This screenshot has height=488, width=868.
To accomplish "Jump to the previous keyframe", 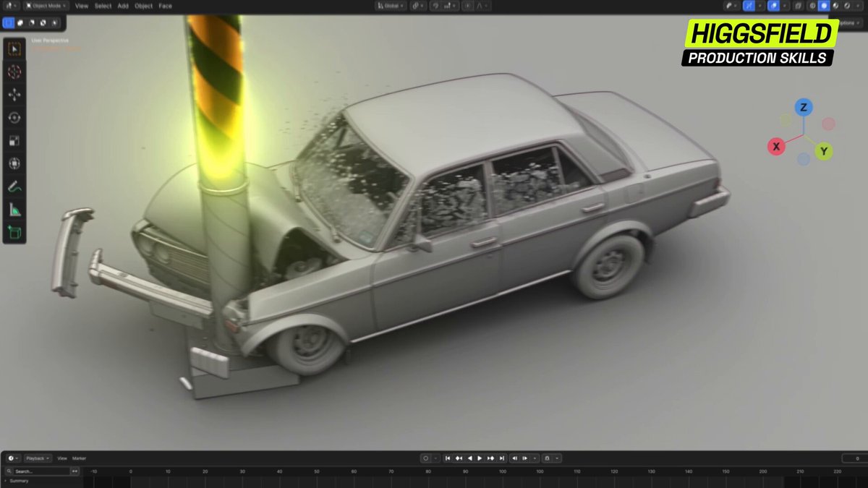I will (459, 458).
